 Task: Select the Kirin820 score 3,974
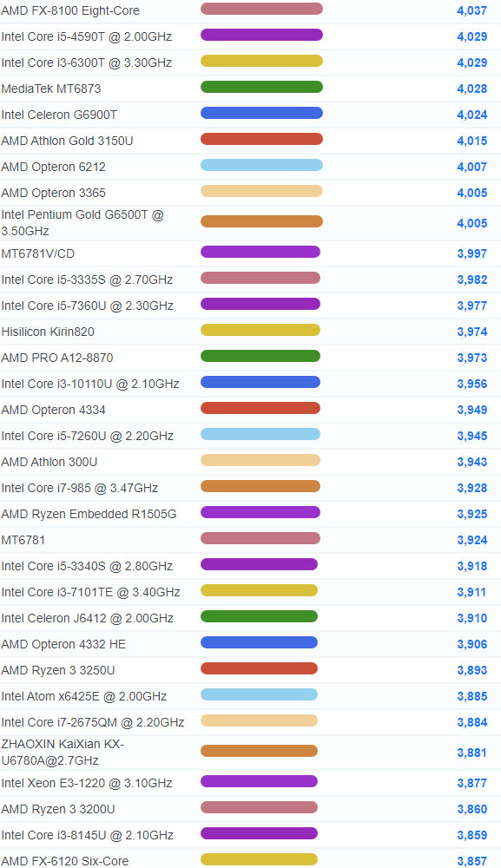coord(471,332)
